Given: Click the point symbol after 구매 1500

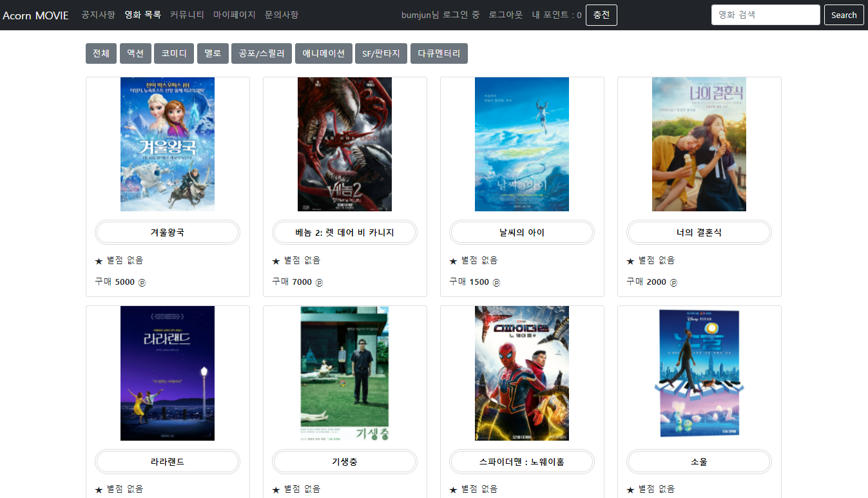Looking at the screenshot, I should tap(496, 282).
